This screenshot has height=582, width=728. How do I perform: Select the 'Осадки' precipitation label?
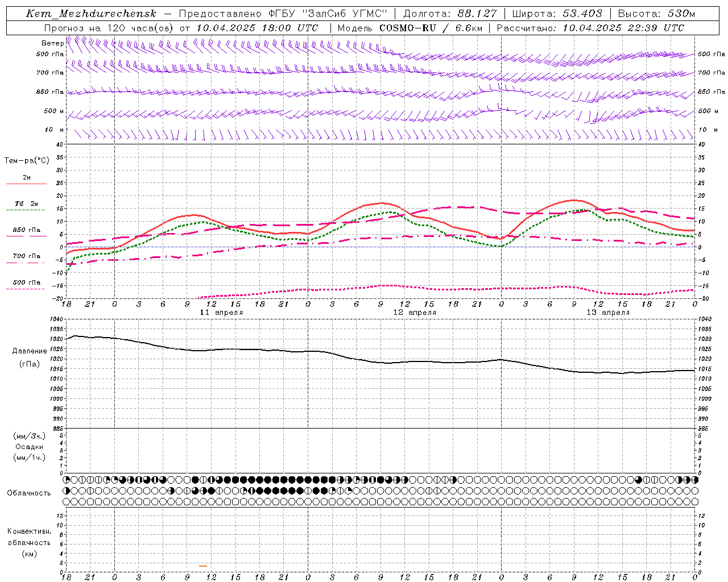pos(30,447)
